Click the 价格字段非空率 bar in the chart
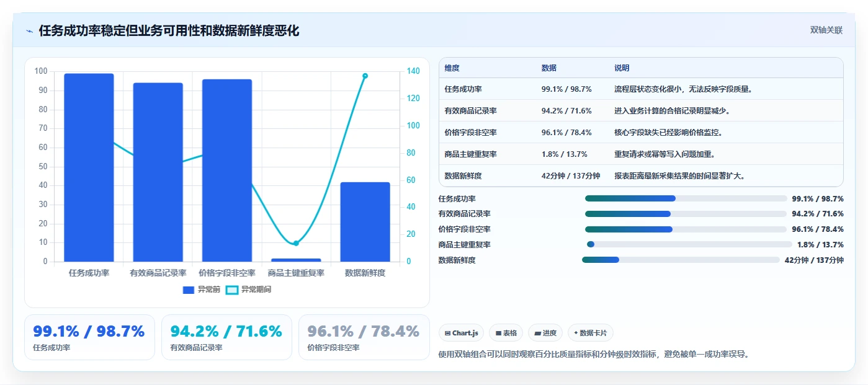This screenshot has height=385, width=868. pyautogui.click(x=227, y=170)
